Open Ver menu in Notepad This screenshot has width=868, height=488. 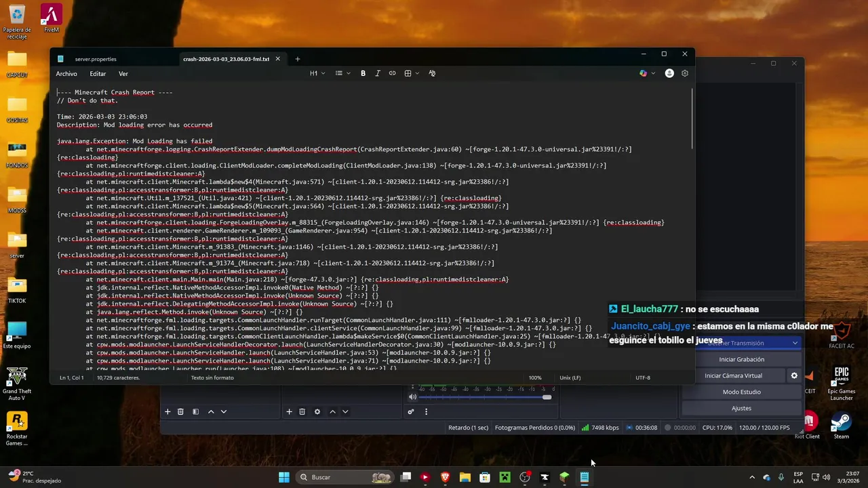click(123, 73)
